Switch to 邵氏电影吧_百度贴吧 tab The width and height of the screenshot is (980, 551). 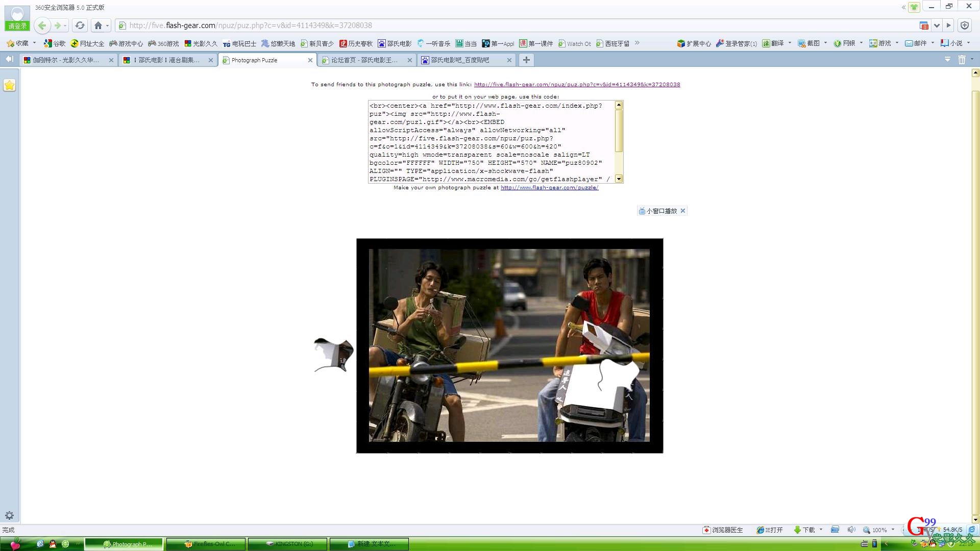click(459, 60)
